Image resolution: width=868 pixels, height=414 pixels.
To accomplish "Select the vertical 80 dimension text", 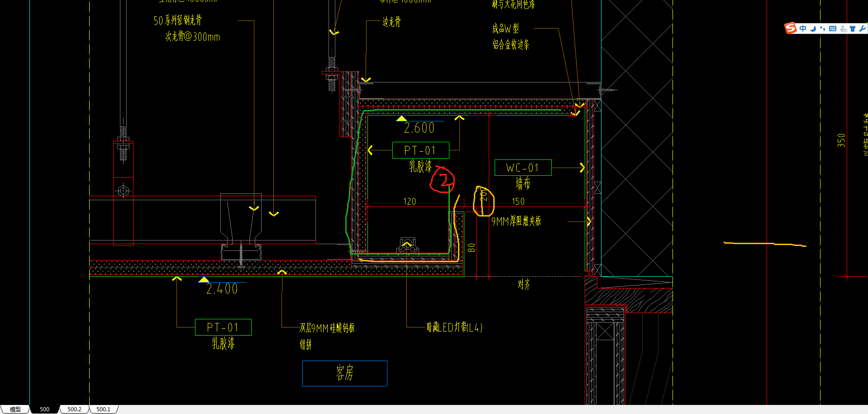I will [x=472, y=248].
